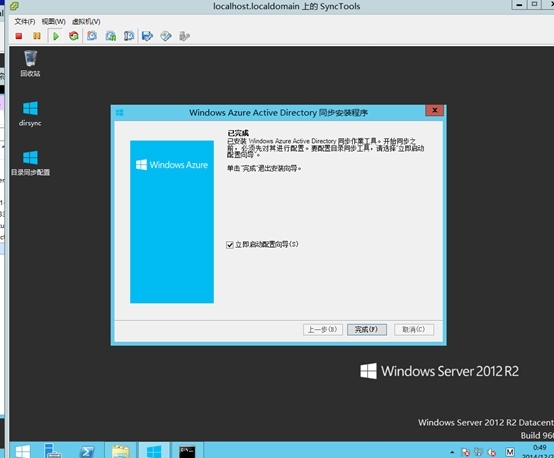Image resolution: width=554 pixels, height=458 pixels.
Task: Open the snapshot manager toolbar icon
Action: 129,36
